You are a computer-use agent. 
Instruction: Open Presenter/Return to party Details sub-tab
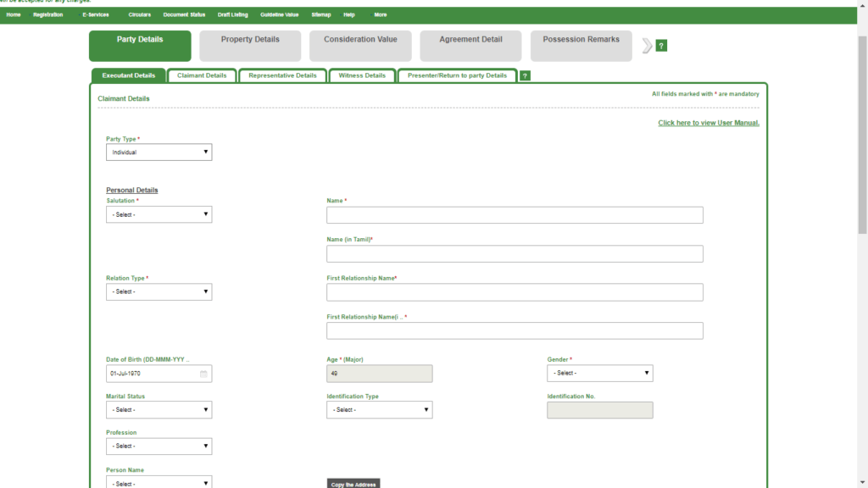(457, 75)
